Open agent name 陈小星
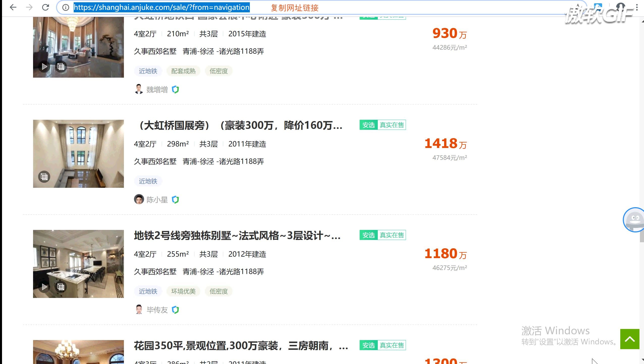The image size is (644, 364). pyautogui.click(x=157, y=200)
